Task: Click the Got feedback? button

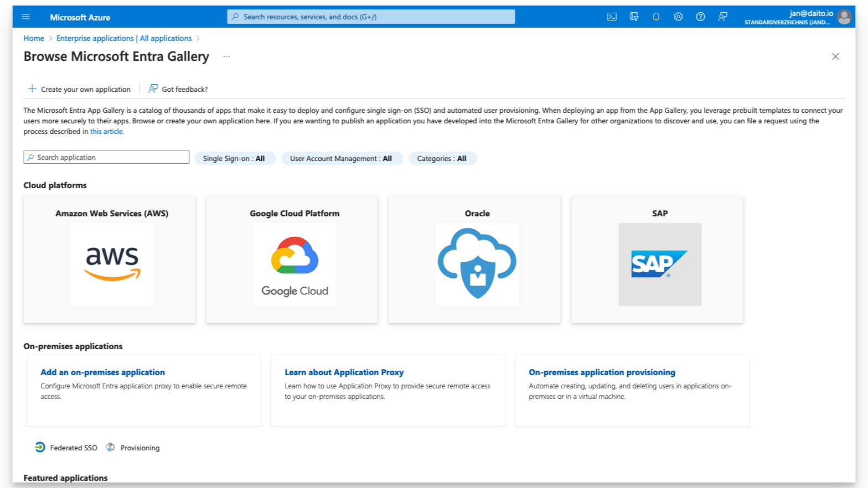Action: pos(178,89)
